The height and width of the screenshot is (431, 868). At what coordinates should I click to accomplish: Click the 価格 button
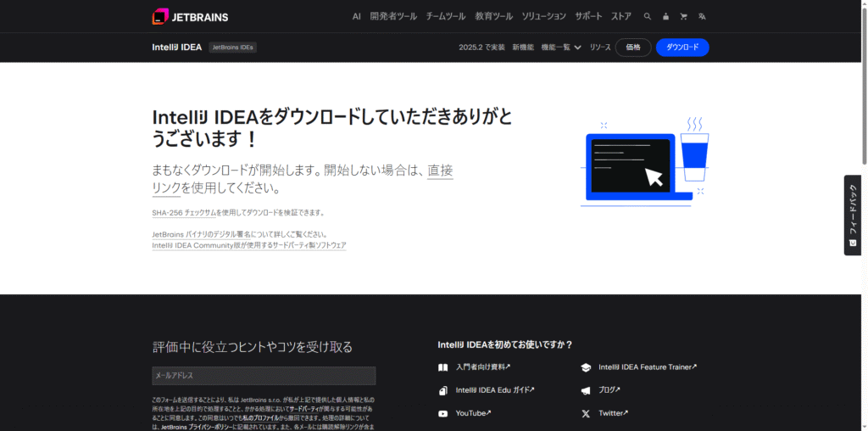coord(633,48)
